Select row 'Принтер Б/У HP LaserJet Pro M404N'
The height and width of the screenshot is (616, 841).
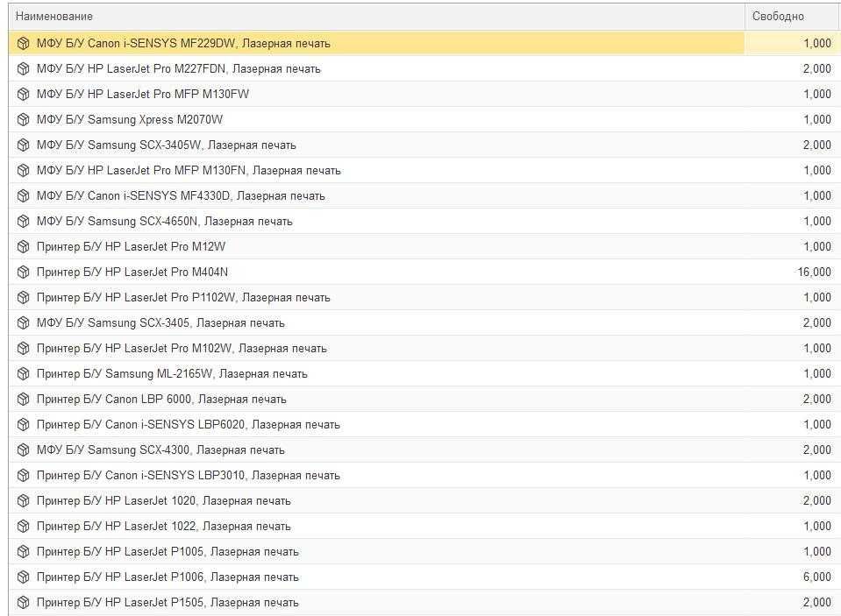[x=424, y=273]
